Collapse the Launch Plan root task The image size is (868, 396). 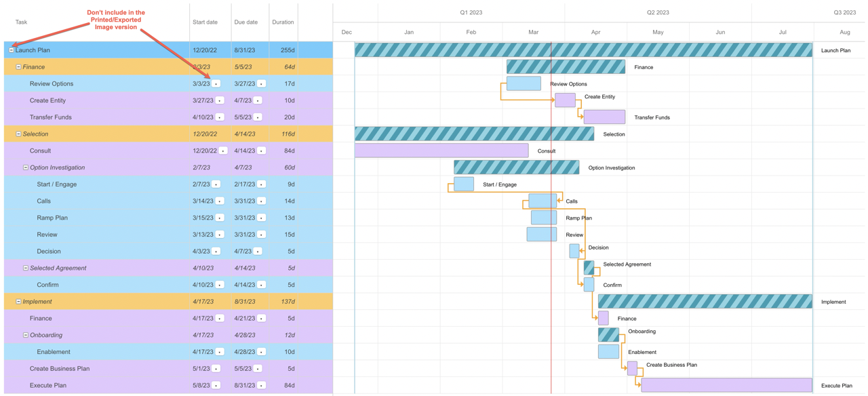tap(12, 50)
